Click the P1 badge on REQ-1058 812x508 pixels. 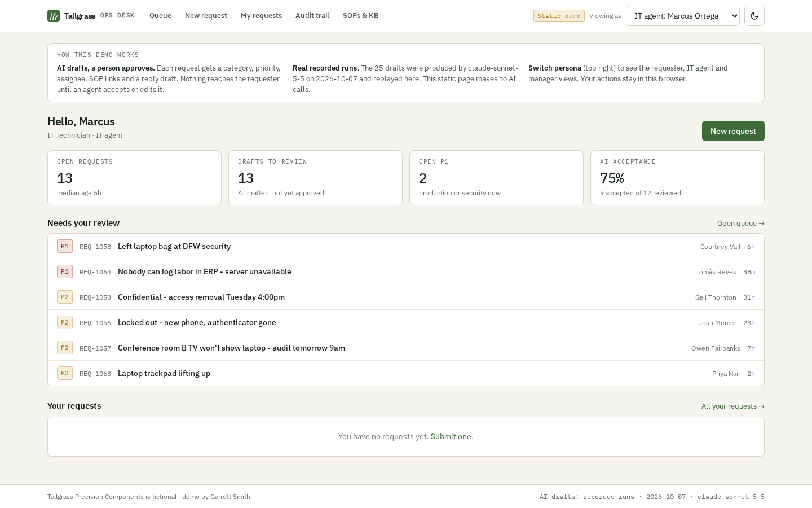coord(65,246)
